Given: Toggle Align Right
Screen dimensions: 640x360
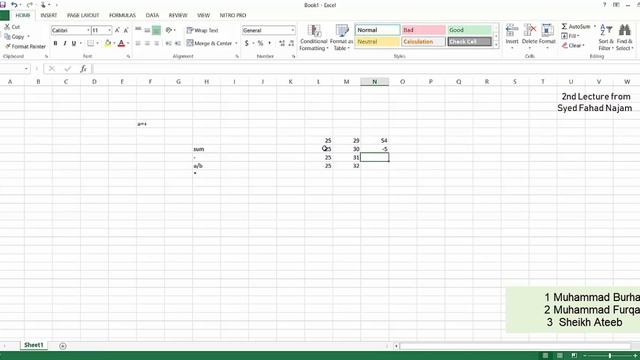Looking at the screenshot, I should 156,43.
